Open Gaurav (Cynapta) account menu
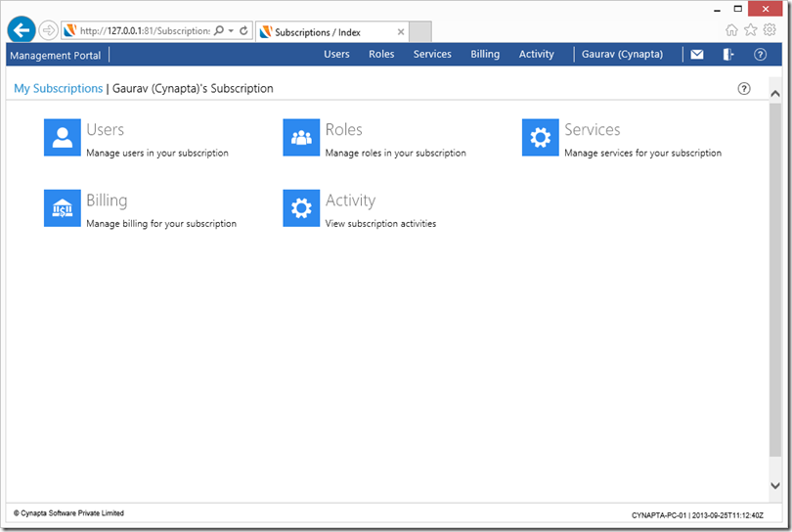The height and width of the screenshot is (532, 792). point(622,54)
